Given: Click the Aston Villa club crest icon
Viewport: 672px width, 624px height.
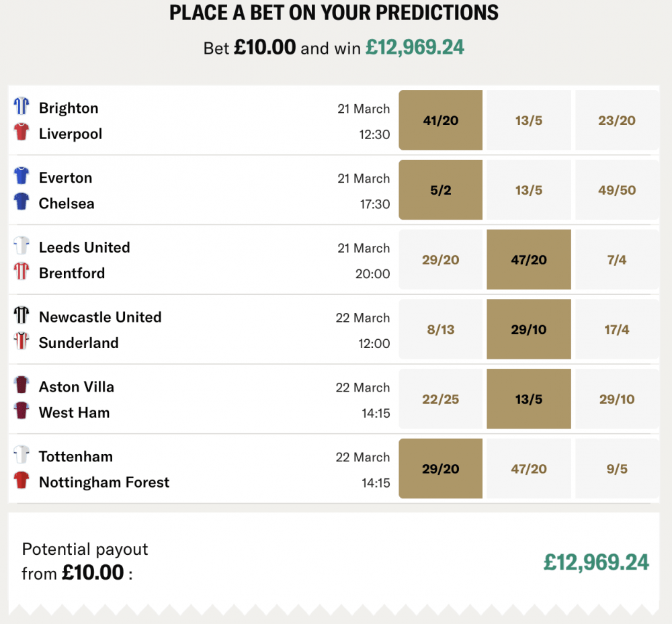Looking at the screenshot, I should (22, 384).
